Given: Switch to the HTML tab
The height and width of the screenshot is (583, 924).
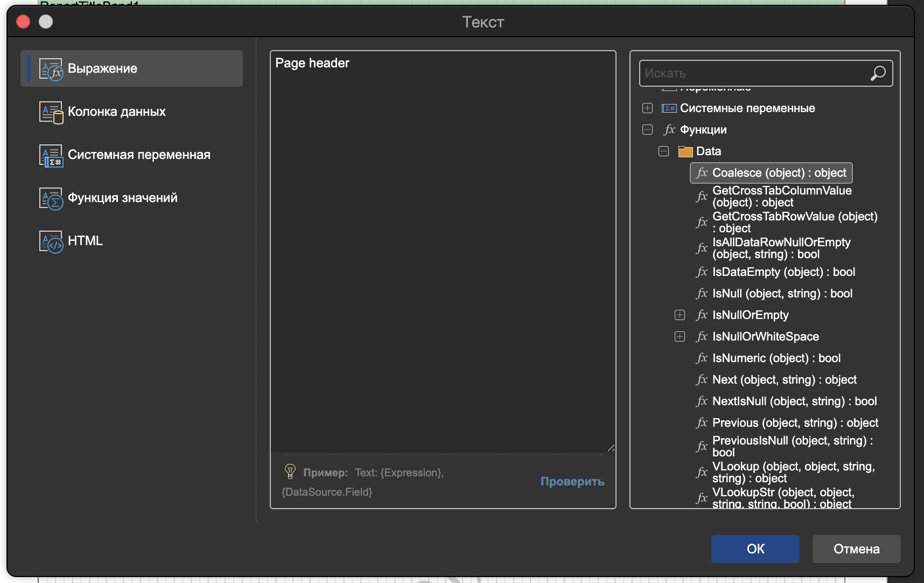Looking at the screenshot, I should click(x=131, y=241).
